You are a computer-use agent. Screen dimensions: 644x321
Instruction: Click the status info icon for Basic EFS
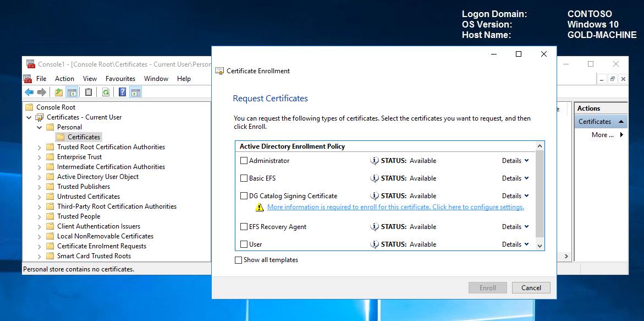pyautogui.click(x=374, y=178)
